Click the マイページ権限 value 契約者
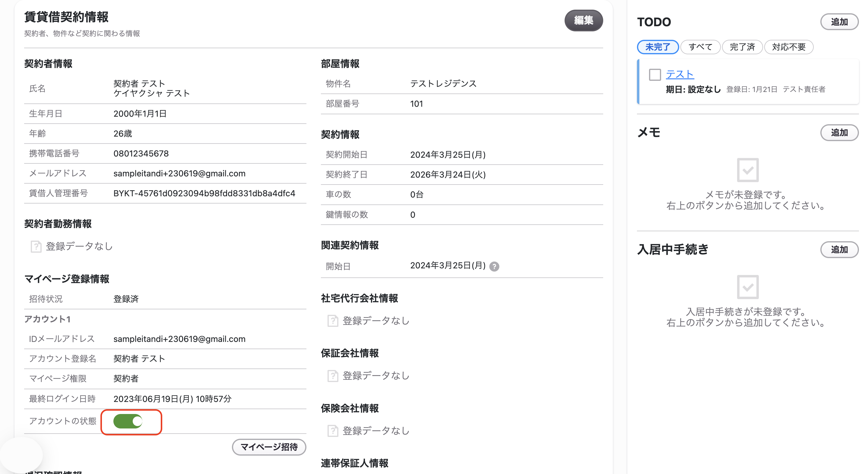The image size is (868, 474). click(126, 379)
